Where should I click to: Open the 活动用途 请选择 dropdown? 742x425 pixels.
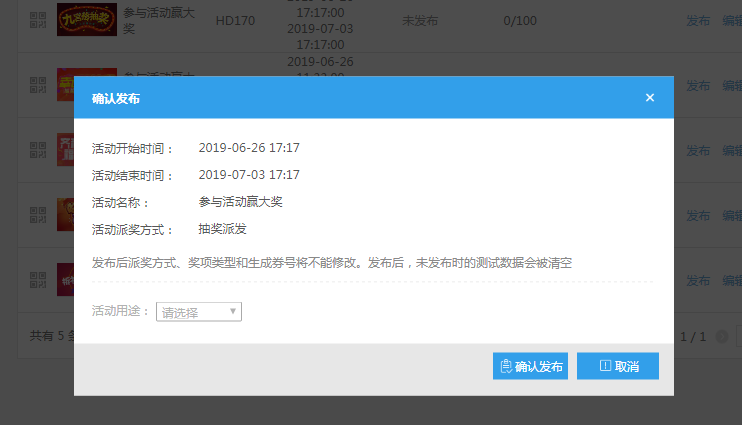point(199,312)
